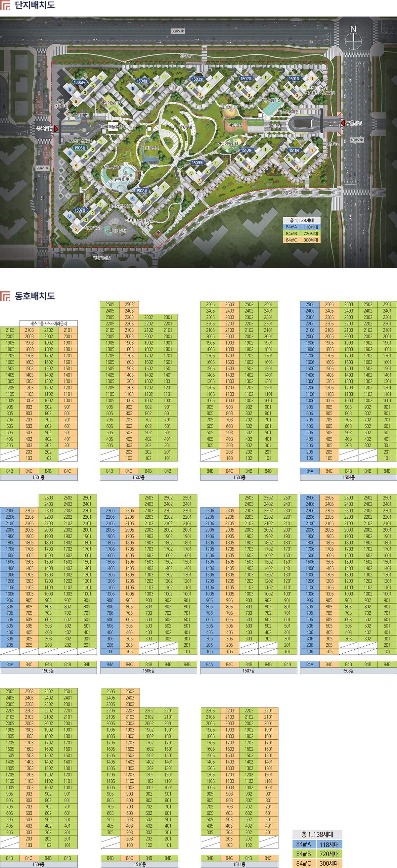Click the 720세대 count in bottom legend
397x868 pixels.
pyautogui.click(x=329, y=853)
